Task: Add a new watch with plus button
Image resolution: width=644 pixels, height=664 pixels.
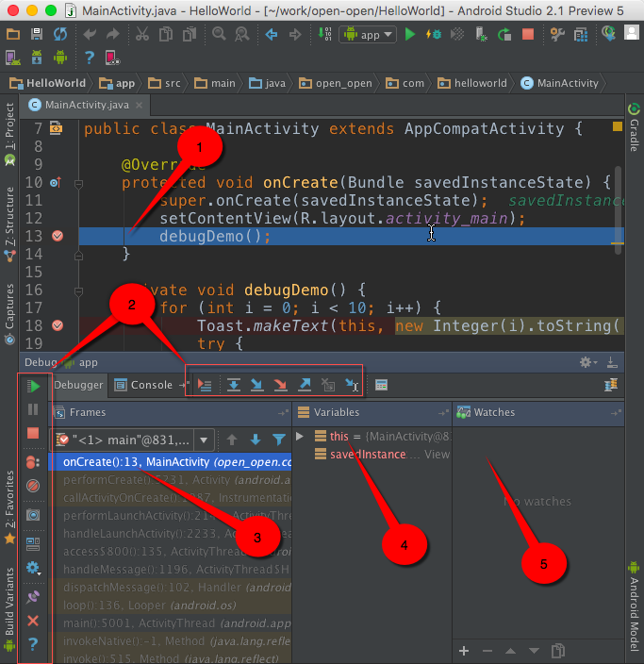Action: coord(464,651)
